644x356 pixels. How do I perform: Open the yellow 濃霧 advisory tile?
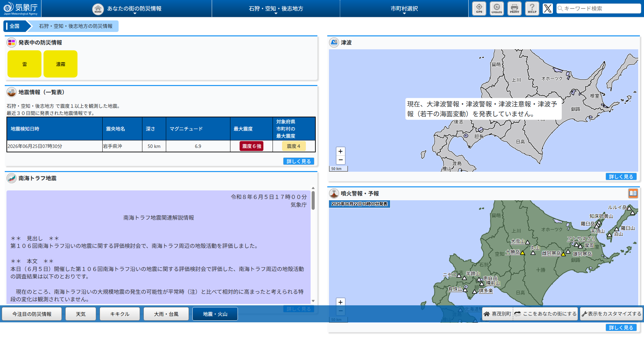tap(60, 64)
